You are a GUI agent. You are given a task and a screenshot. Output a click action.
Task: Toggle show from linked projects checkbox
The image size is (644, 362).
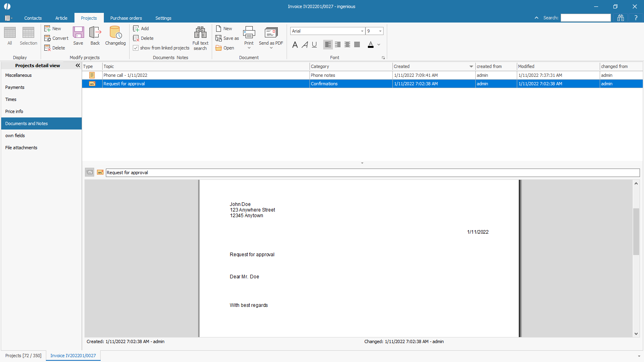pyautogui.click(x=136, y=48)
